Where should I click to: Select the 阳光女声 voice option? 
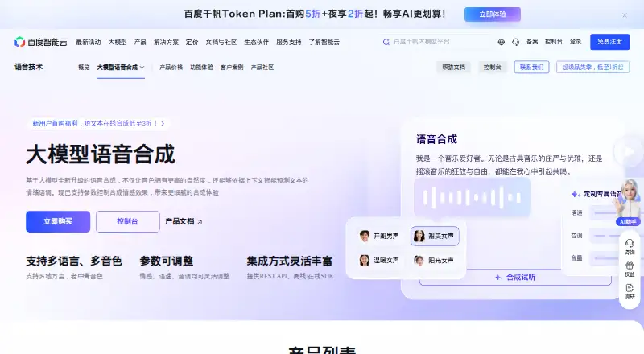(x=434, y=261)
